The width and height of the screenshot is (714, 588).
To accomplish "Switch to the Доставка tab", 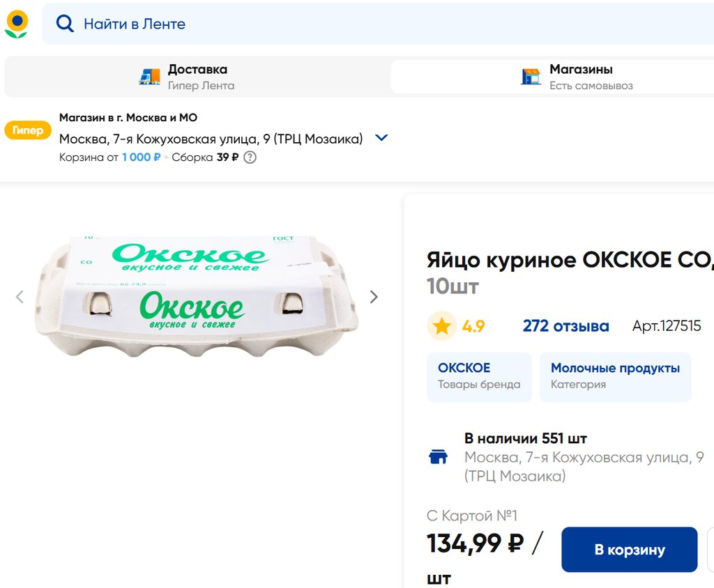I will [x=197, y=77].
